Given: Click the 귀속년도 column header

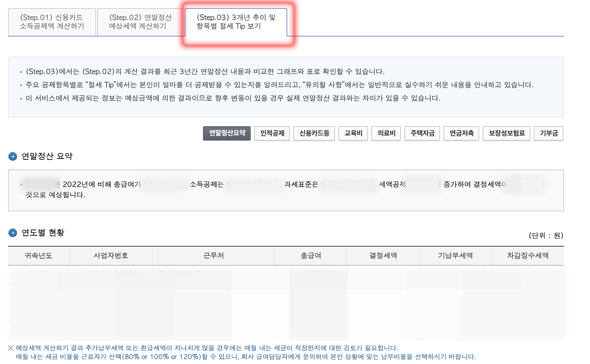Looking at the screenshot, I should tap(38, 255).
